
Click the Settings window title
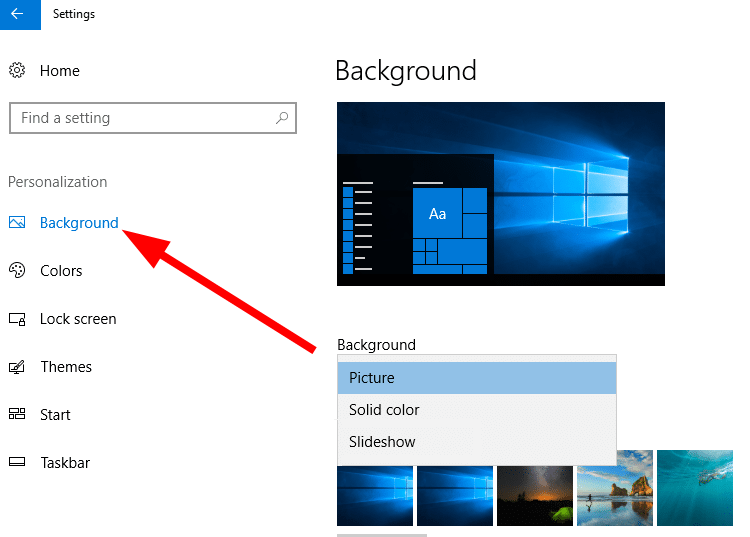click(74, 14)
